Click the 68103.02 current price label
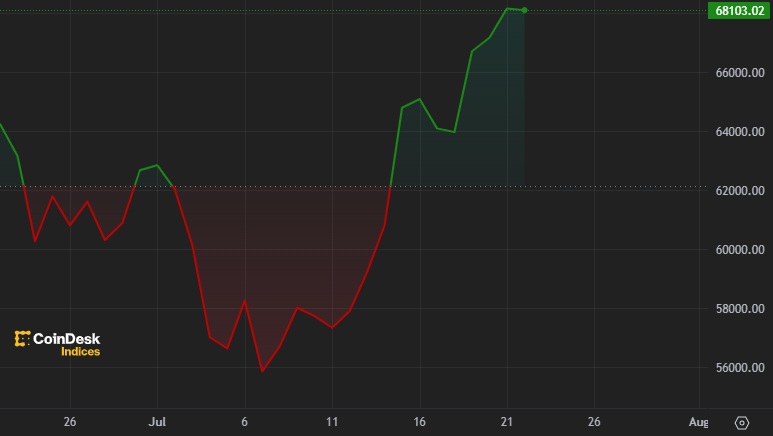The image size is (773, 436). point(739,11)
